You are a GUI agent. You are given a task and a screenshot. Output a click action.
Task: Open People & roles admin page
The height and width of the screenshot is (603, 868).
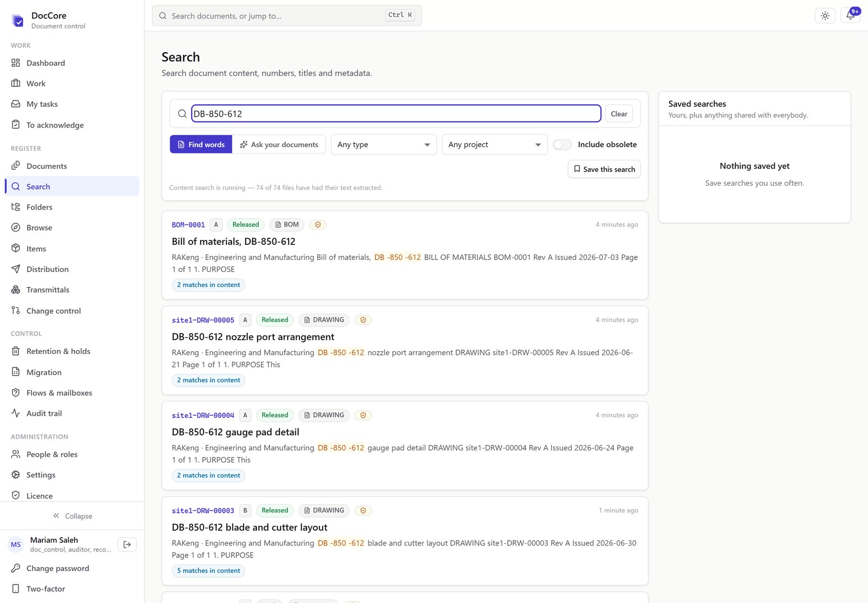pos(72,454)
